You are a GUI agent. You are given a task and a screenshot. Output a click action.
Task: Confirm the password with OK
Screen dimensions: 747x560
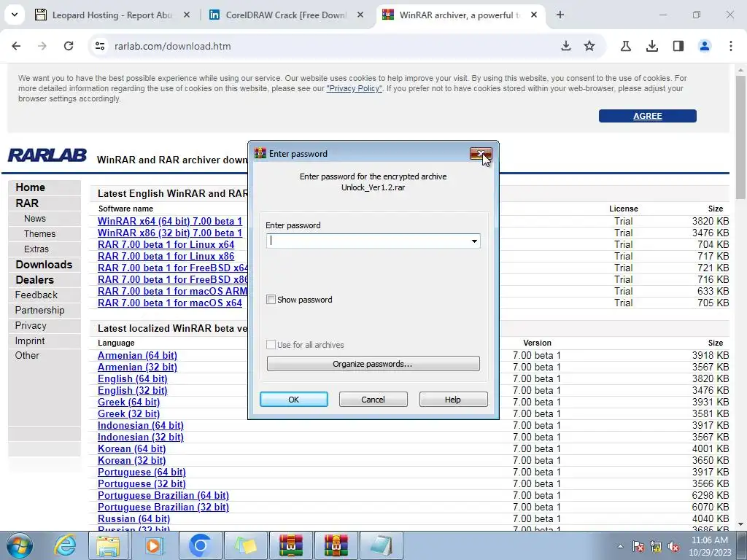[293, 400]
